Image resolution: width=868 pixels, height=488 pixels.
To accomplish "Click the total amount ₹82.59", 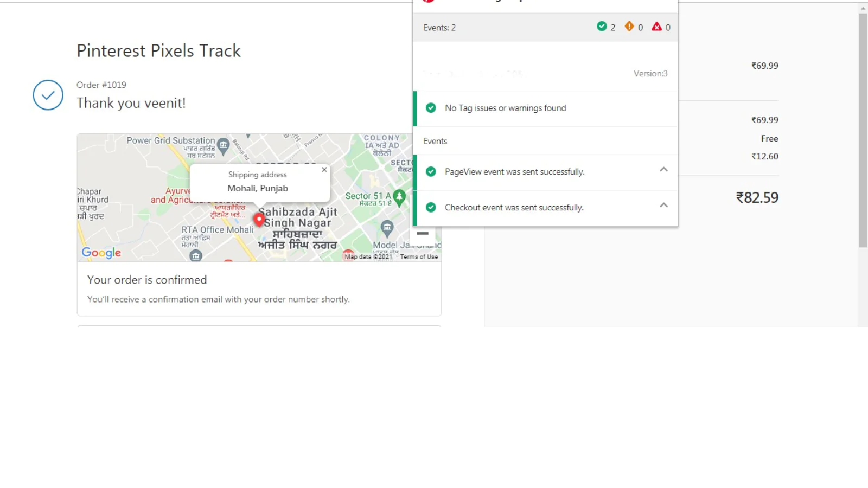I will [x=757, y=197].
